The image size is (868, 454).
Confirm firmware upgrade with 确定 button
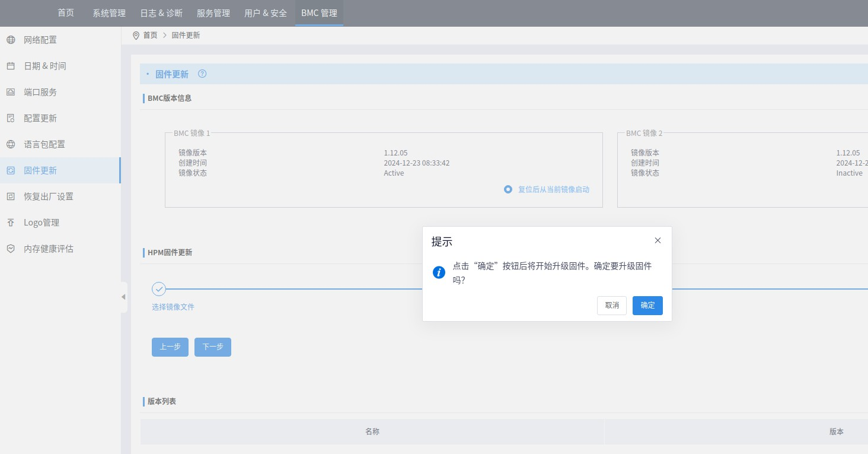click(647, 306)
